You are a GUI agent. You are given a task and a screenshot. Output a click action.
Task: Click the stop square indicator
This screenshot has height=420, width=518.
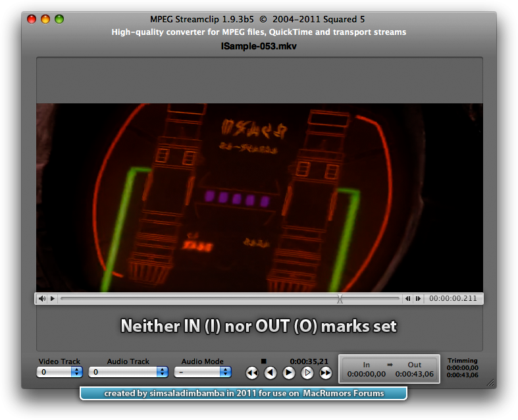[263, 361]
